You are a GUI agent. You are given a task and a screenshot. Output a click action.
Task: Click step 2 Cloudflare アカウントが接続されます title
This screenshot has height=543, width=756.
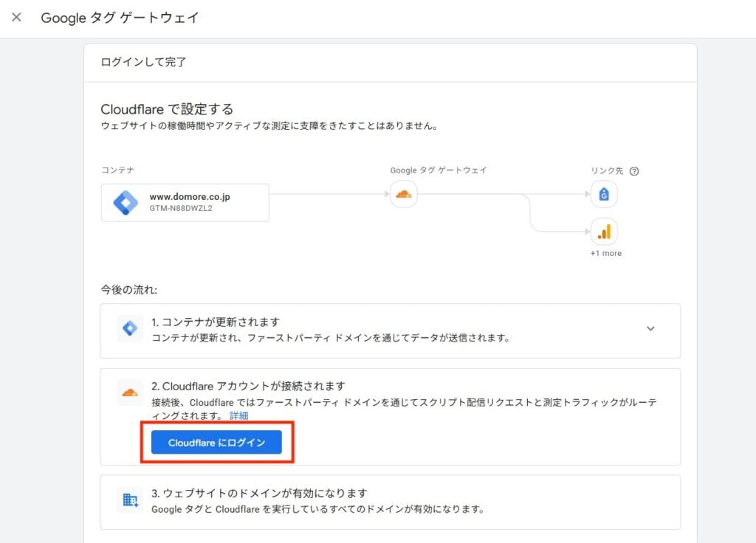tap(248, 387)
